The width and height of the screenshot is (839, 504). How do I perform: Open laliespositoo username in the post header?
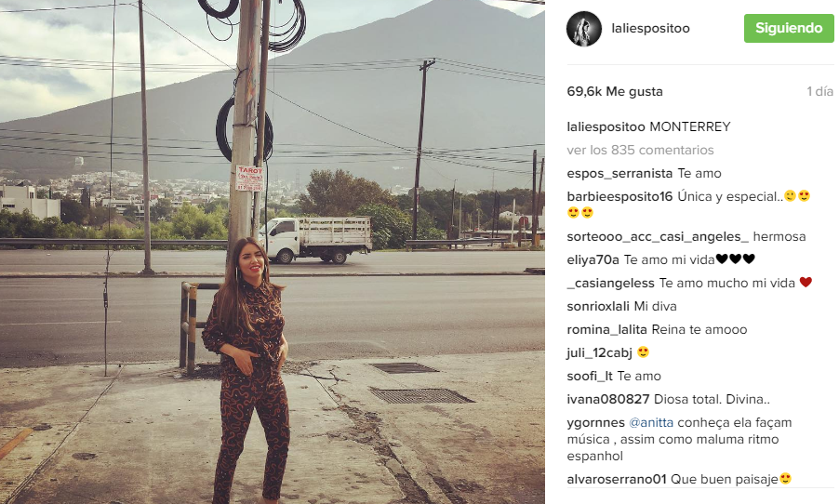point(650,28)
